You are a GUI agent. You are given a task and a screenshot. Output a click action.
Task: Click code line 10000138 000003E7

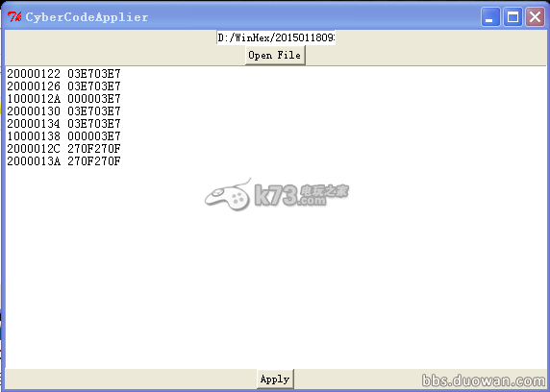63,136
